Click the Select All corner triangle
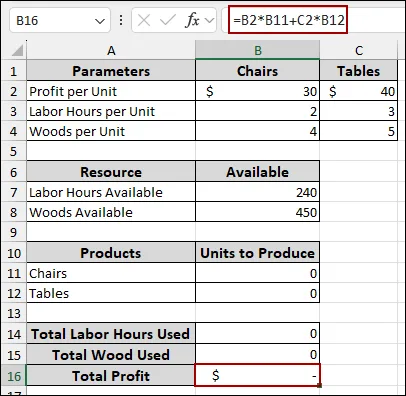The height and width of the screenshot is (396, 406). (x=17, y=51)
